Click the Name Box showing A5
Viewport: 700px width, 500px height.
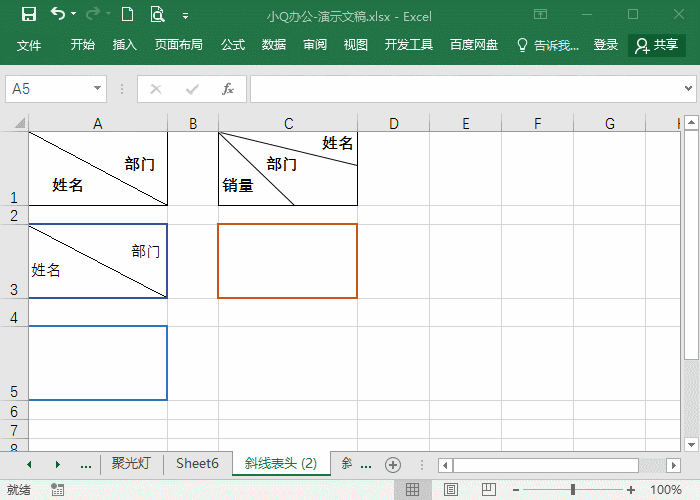[49, 89]
